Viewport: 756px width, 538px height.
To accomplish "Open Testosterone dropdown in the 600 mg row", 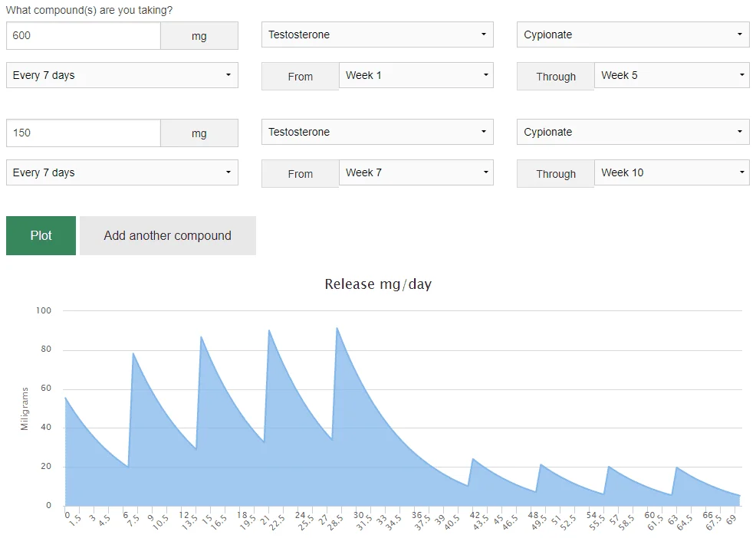I will click(x=376, y=34).
